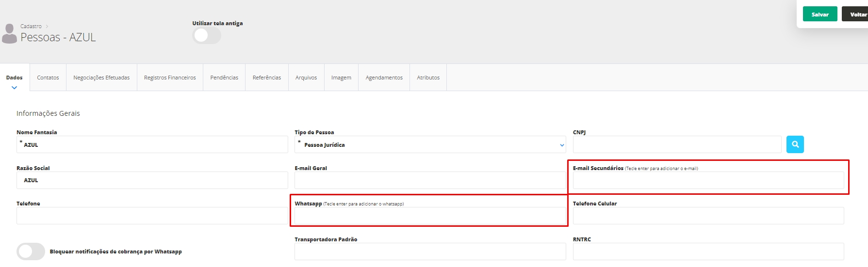Image resolution: width=868 pixels, height=267 pixels.
Task: Open the Arquivos tab
Action: 306,78
